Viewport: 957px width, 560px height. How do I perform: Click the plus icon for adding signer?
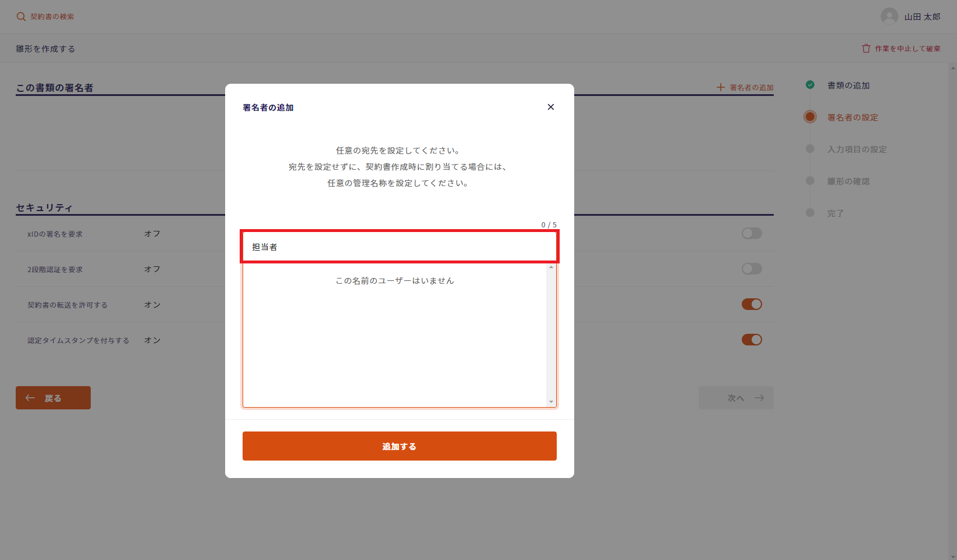pos(720,87)
